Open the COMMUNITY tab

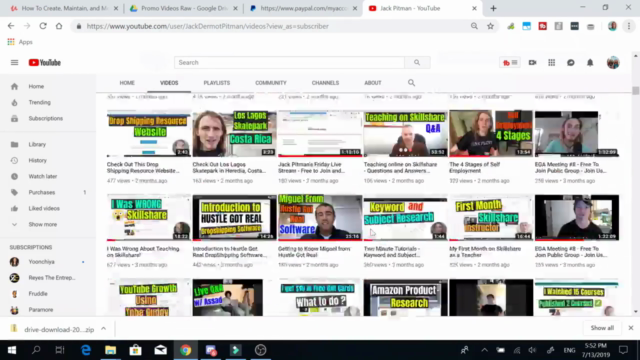[271, 83]
